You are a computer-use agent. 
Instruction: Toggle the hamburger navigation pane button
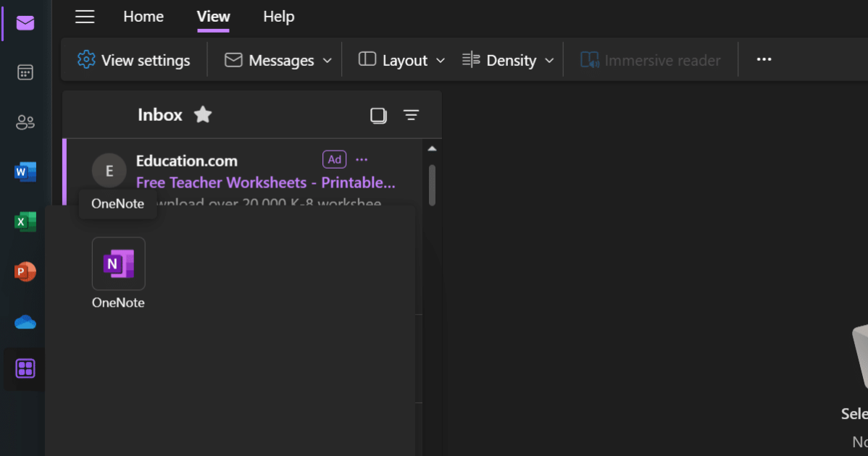pyautogui.click(x=85, y=17)
